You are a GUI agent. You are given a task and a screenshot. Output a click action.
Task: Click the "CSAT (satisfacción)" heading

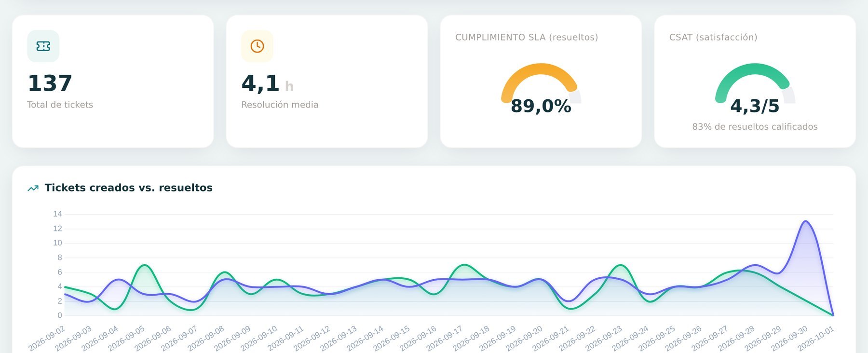click(713, 37)
